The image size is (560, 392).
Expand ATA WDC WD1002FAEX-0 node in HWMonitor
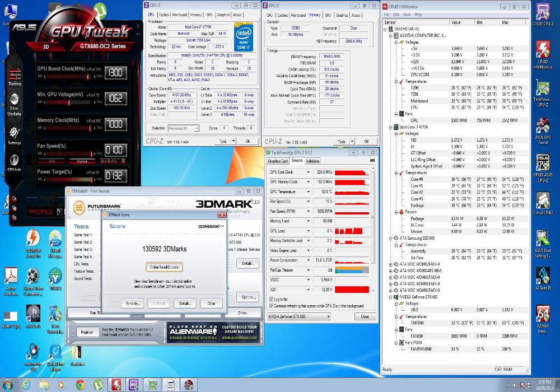(x=391, y=264)
